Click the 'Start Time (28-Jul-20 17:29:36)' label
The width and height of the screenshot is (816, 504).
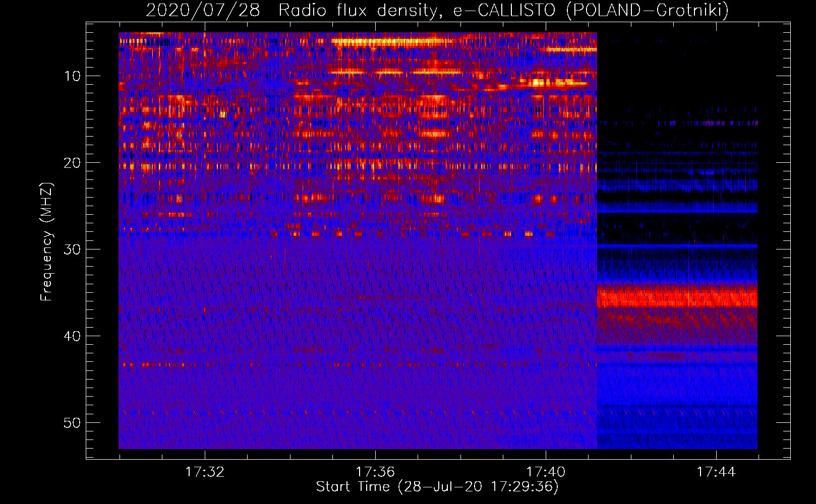pos(437,487)
